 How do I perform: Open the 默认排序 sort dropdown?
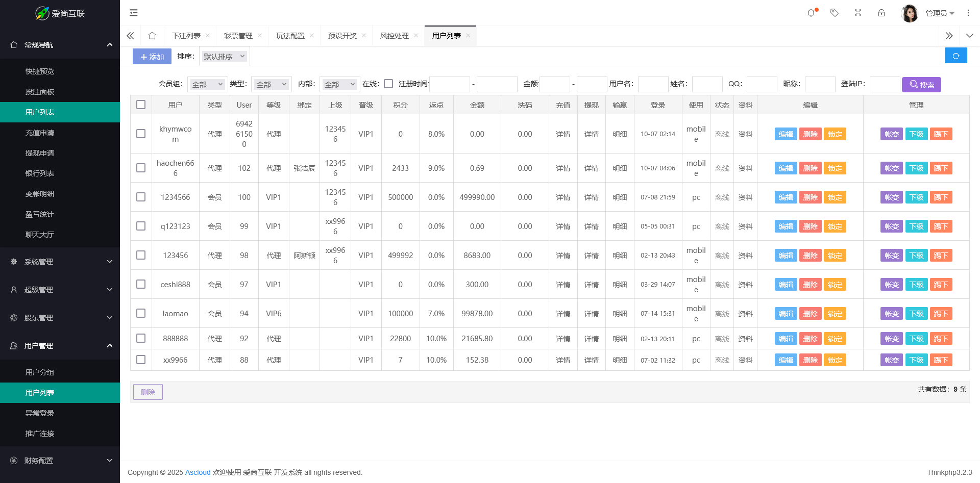224,57
